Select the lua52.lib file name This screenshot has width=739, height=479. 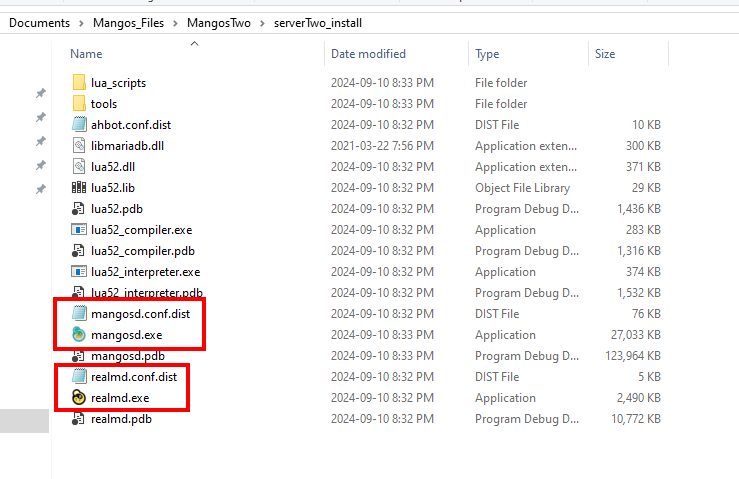pos(113,188)
